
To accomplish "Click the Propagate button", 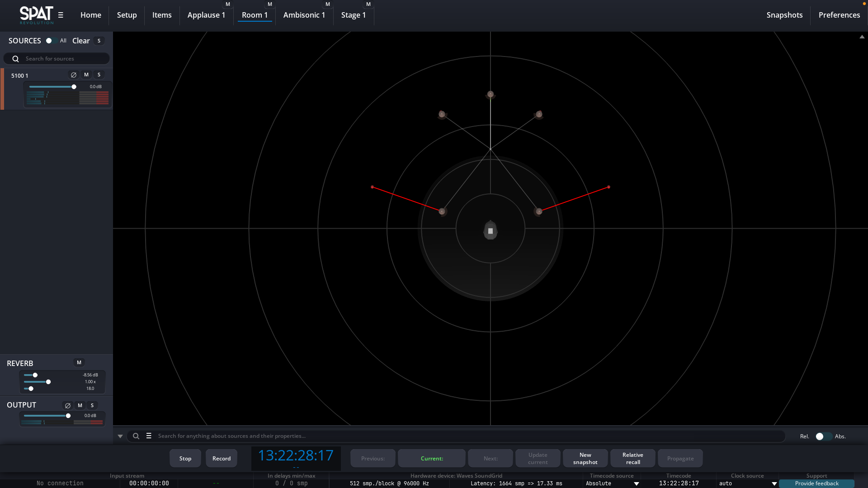I will [680, 458].
